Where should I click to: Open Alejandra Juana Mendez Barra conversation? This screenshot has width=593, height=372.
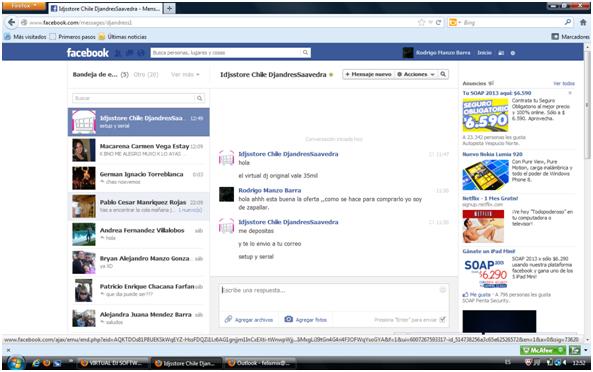tap(138, 318)
